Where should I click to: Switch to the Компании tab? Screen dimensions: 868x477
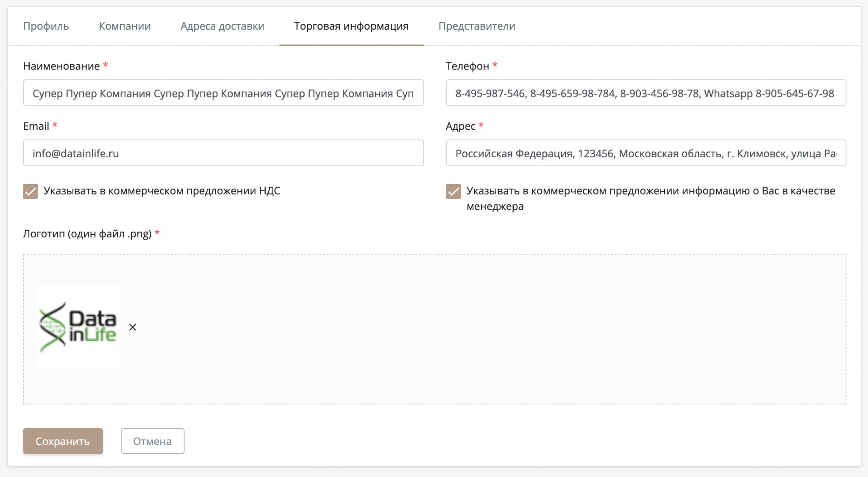(x=125, y=26)
